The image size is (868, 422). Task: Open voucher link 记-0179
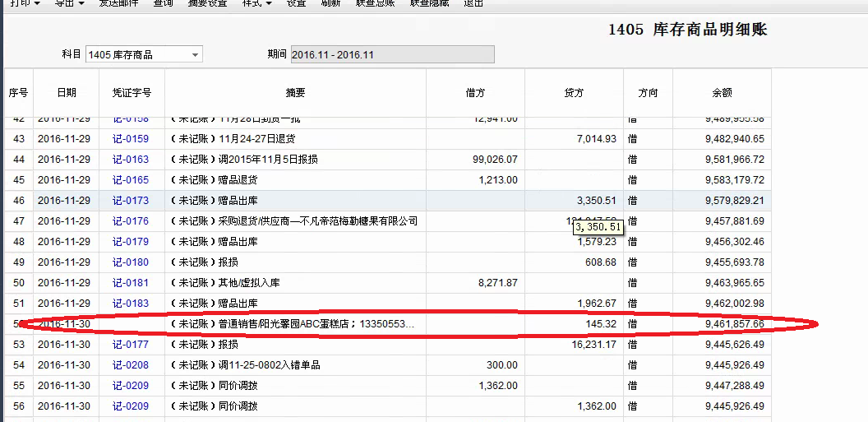(131, 242)
